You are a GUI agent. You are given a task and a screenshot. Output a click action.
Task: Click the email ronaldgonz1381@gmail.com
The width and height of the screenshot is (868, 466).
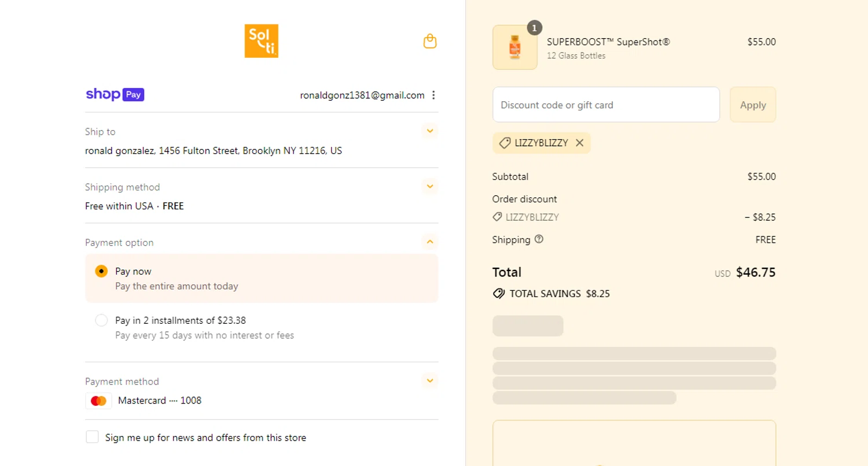click(362, 95)
